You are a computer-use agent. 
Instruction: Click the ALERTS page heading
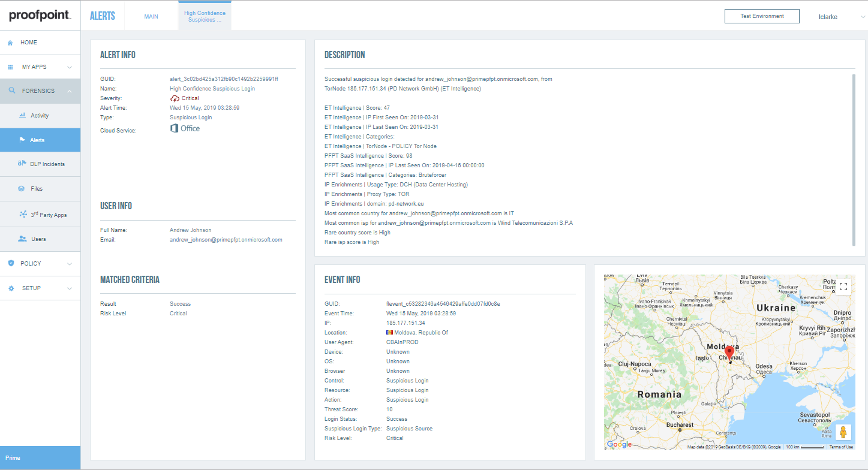[103, 16]
